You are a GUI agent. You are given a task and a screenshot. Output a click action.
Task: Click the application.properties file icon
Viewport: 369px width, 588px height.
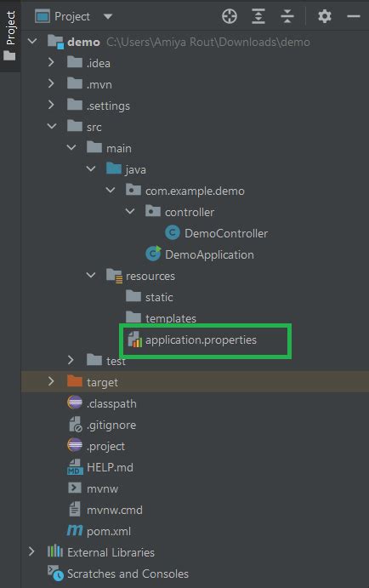134,340
